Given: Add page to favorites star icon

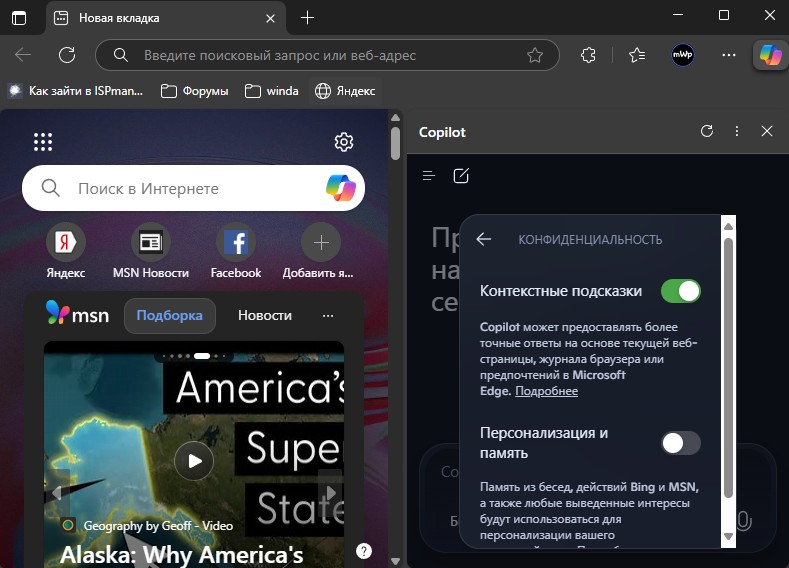Looking at the screenshot, I should click(x=535, y=55).
